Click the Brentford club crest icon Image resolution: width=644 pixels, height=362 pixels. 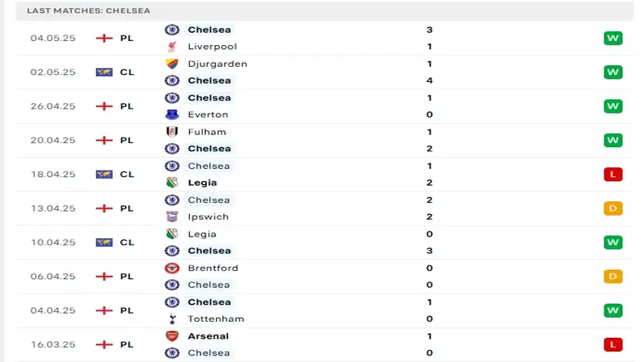pos(172,268)
